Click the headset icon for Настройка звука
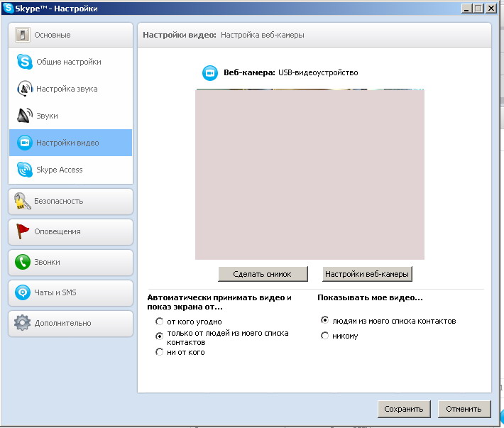 coord(25,89)
